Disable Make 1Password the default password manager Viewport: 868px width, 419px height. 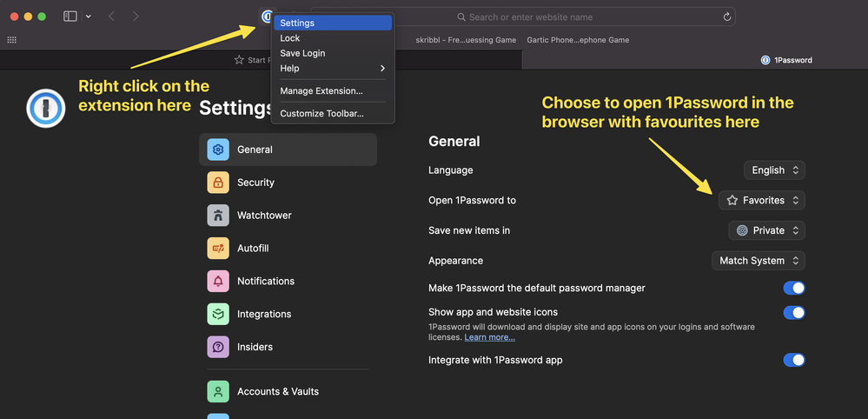coord(793,288)
